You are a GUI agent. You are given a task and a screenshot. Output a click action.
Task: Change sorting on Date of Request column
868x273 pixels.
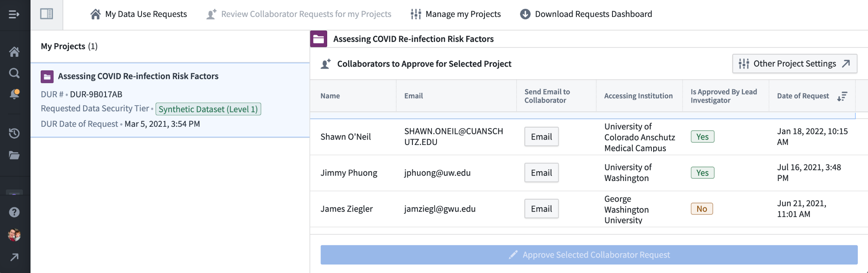coord(842,96)
